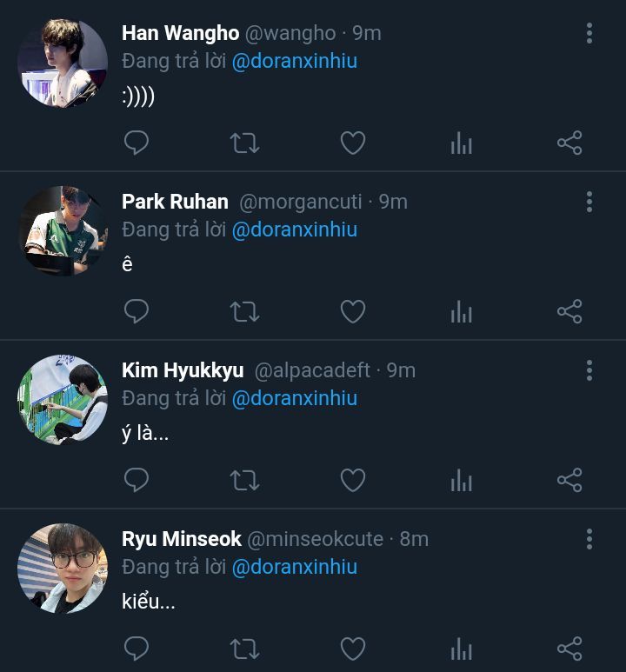Open more options for Kim Hyukkyu's tweet
Viewport: 626px width, 672px height.
pos(589,371)
